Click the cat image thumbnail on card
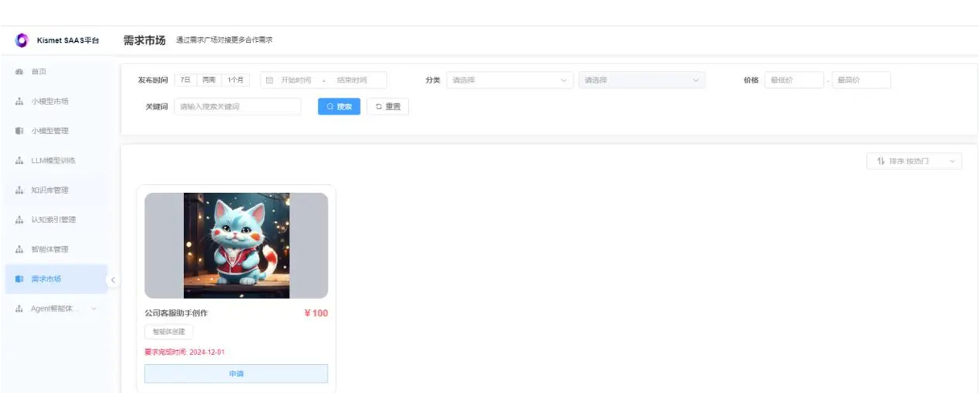980x393 pixels. (x=236, y=245)
